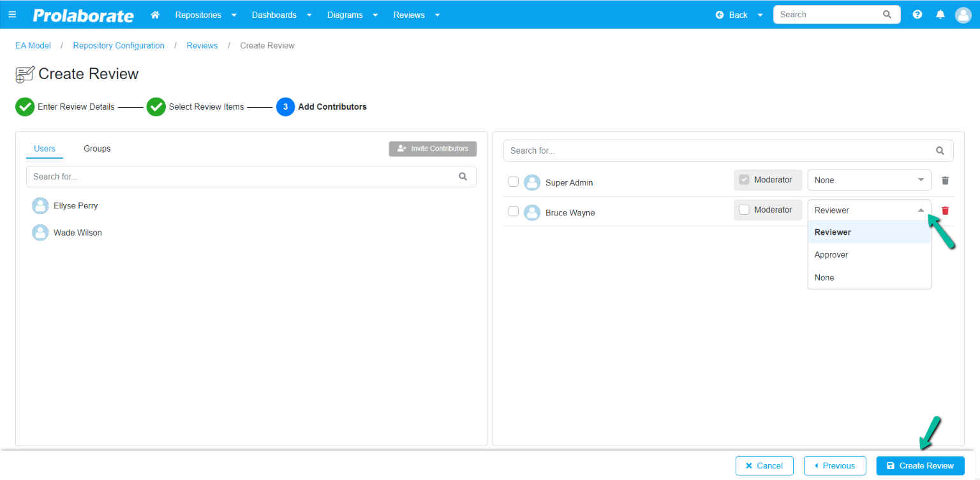Click step 3 Add Contributors circle
The height and width of the screenshot is (480, 980).
point(285,106)
